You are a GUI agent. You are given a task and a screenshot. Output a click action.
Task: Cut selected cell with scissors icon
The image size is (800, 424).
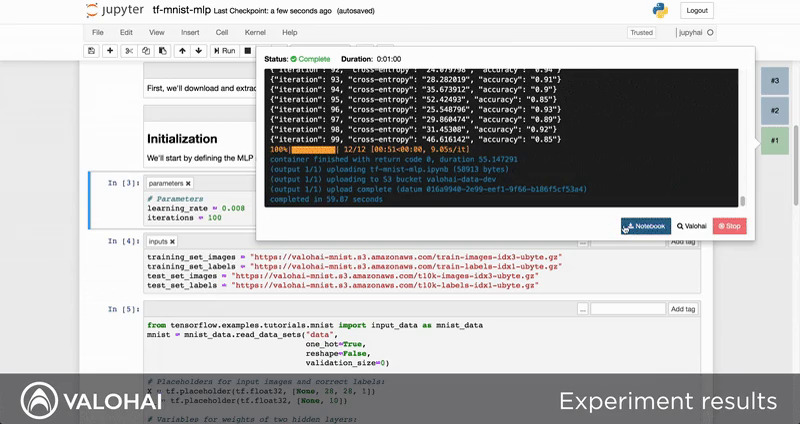coord(129,51)
